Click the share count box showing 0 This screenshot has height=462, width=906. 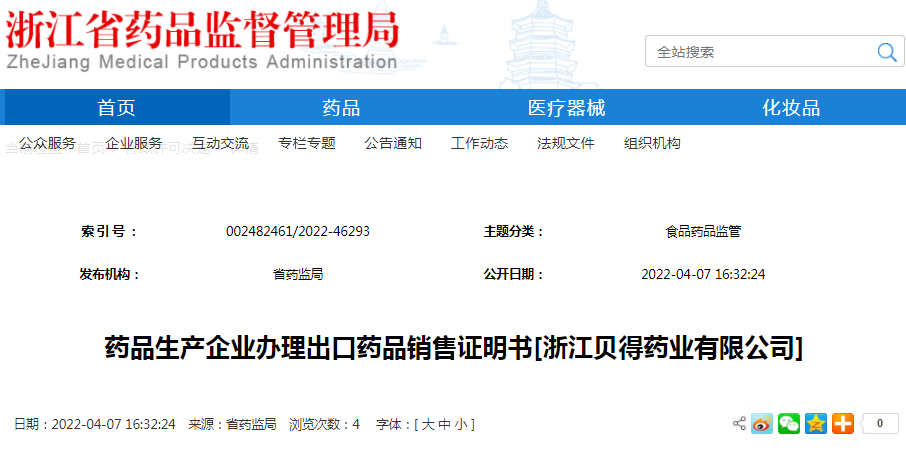click(879, 424)
